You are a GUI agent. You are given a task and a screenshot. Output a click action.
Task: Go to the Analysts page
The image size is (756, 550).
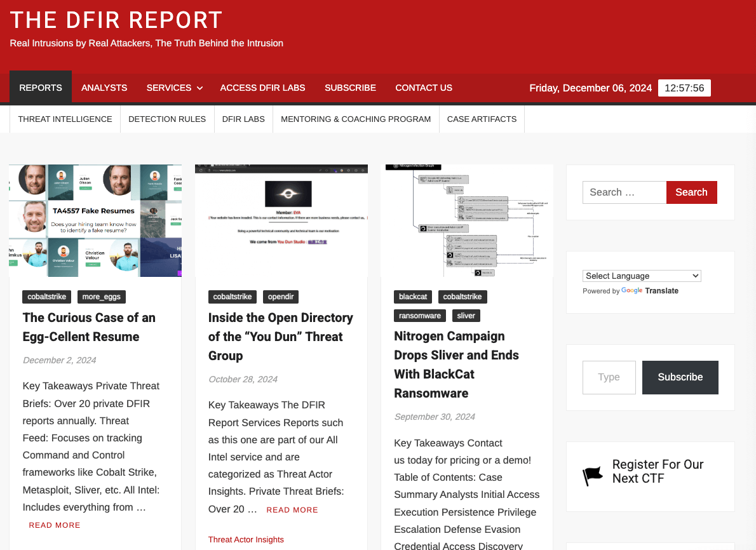(x=104, y=88)
